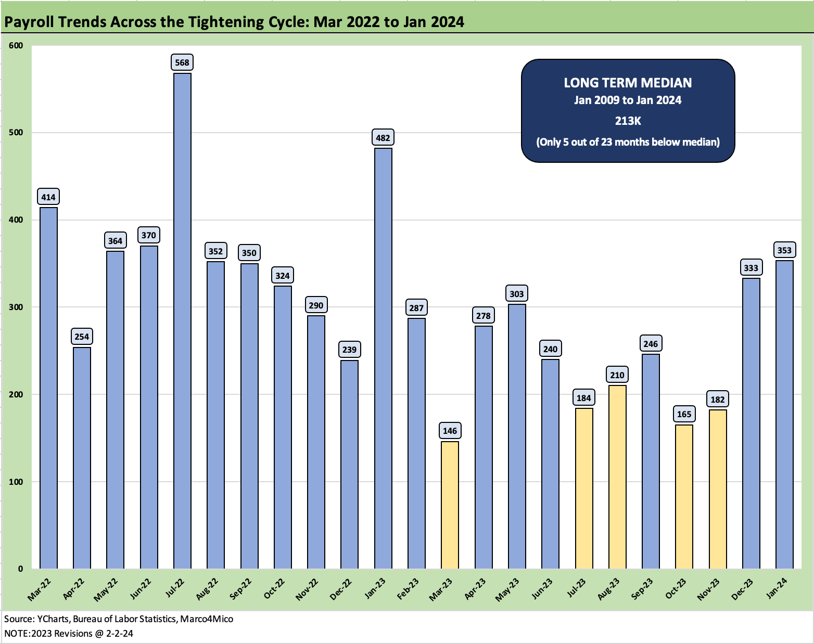This screenshot has height=644, width=814.
Task: Select the Jan-23 bar labeled 482
Action: [384, 359]
